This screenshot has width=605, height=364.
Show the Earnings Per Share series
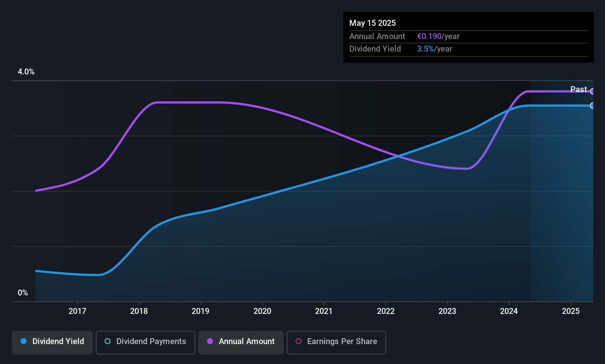pos(336,342)
